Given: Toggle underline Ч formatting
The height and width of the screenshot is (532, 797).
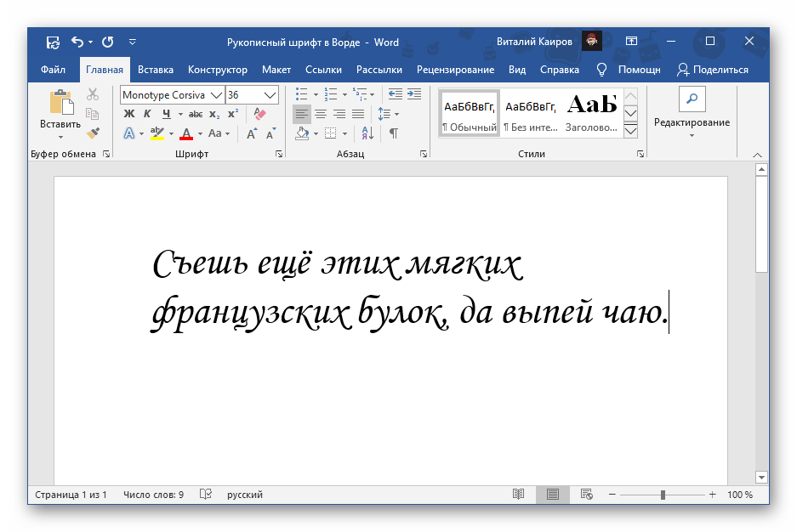Looking at the screenshot, I should pos(166,114).
